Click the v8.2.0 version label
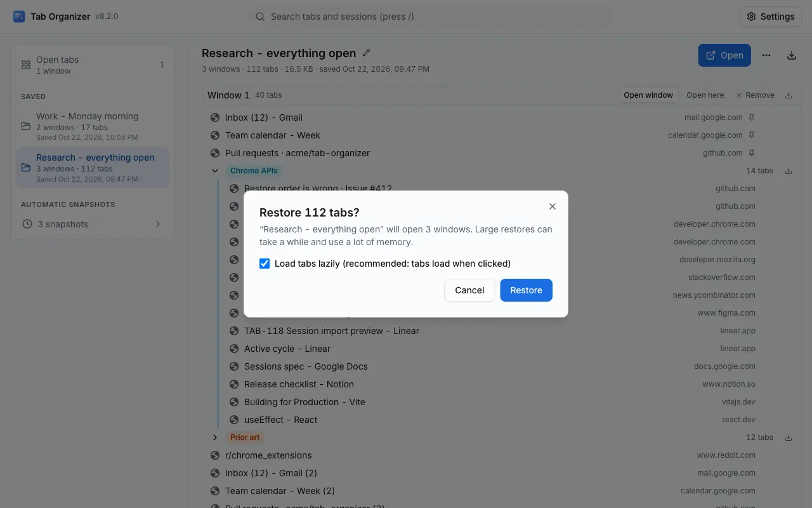Screen dimensions: 812x508 coord(107,17)
